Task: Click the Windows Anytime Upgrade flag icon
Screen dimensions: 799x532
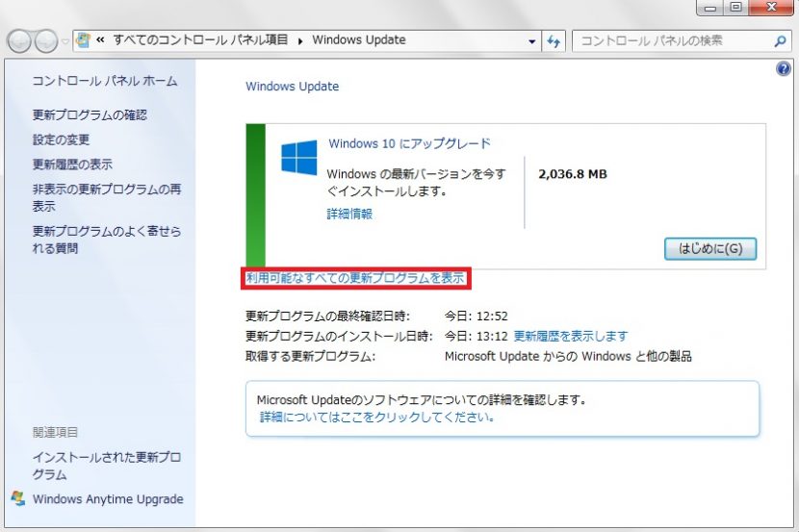Action: [x=18, y=498]
